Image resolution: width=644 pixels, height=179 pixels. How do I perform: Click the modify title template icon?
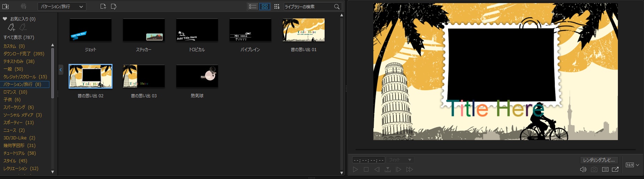click(114, 6)
